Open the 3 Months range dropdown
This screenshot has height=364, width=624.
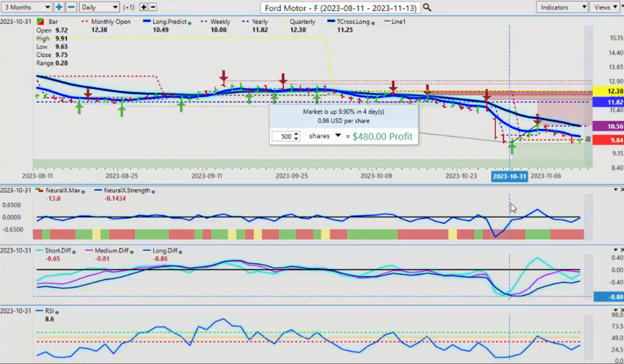[x=26, y=7]
